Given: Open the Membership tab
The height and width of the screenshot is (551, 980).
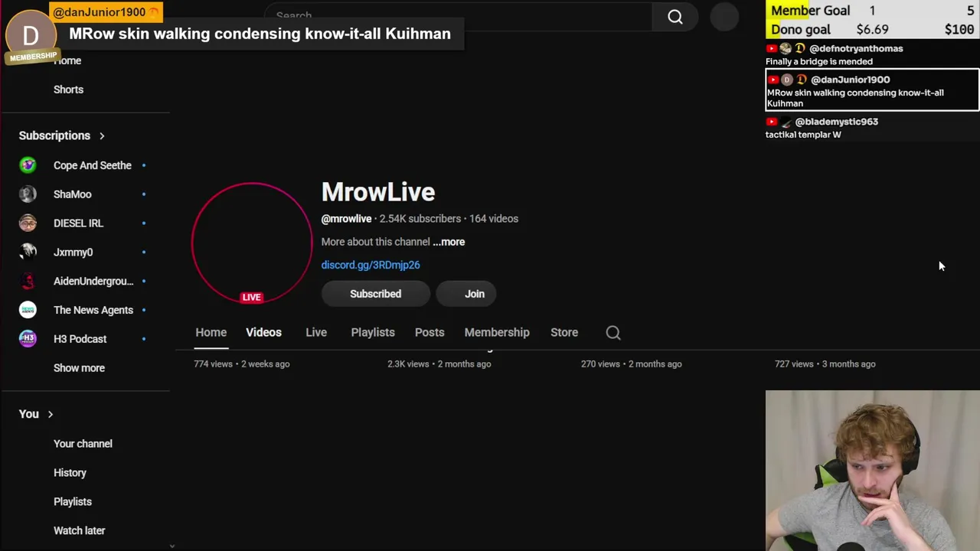Looking at the screenshot, I should click(x=497, y=332).
